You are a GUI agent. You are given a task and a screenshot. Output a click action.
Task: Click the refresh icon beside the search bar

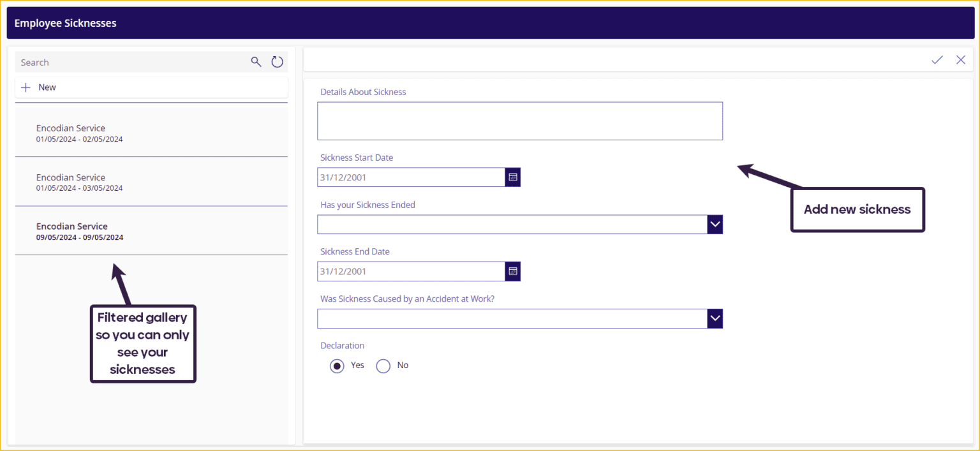[x=277, y=62]
